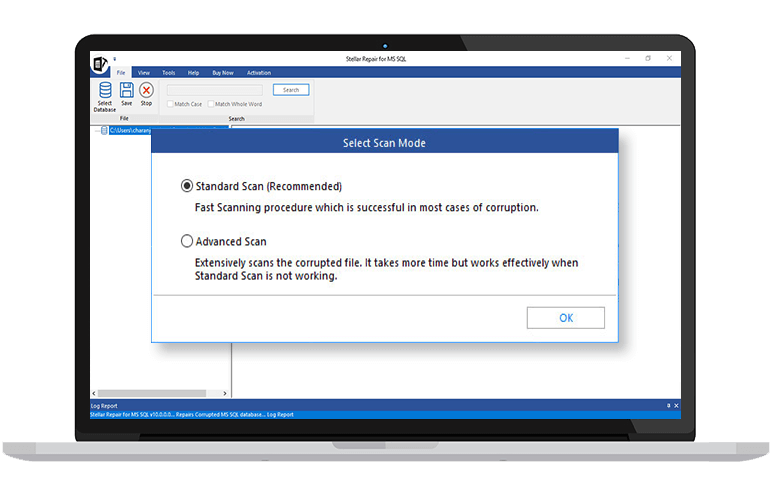The image size is (772, 488).
Task: Select the Advanced Scan radio button
Action: pyautogui.click(x=187, y=241)
